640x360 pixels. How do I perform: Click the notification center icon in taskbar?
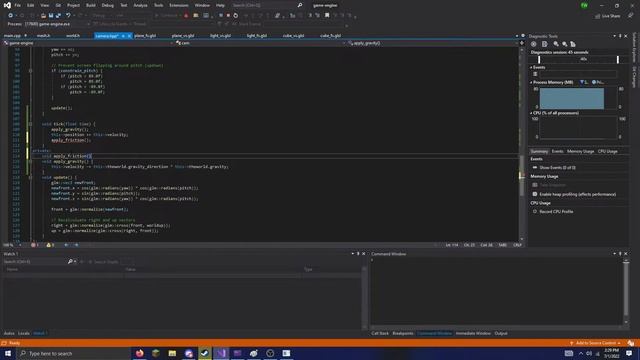coord(629,353)
